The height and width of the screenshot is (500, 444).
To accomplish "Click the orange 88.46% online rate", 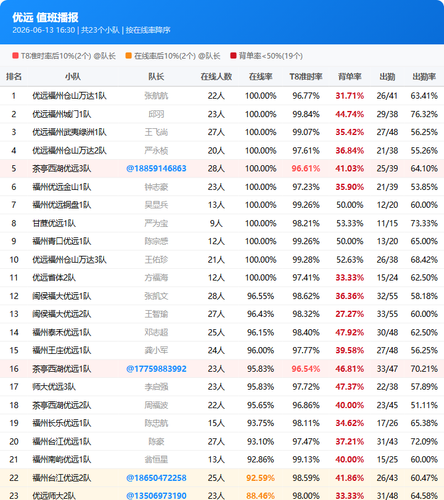I will pyautogui.click(x=261, y=496).
